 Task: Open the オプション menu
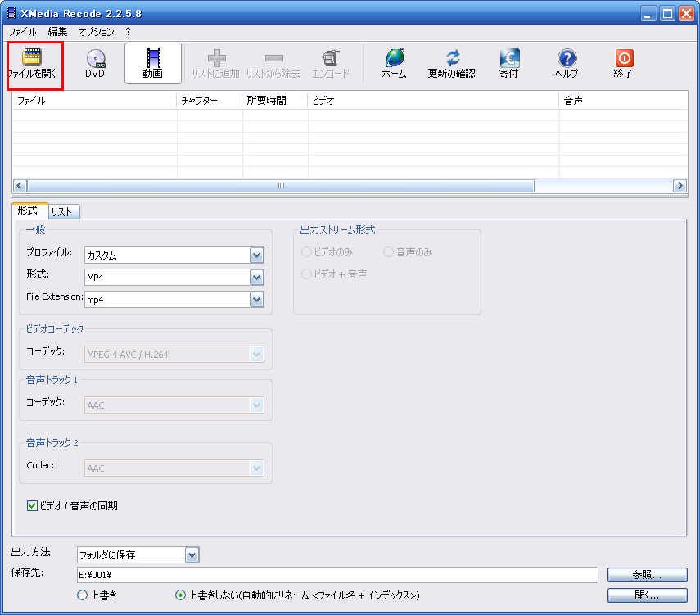(x=97, y=32)
